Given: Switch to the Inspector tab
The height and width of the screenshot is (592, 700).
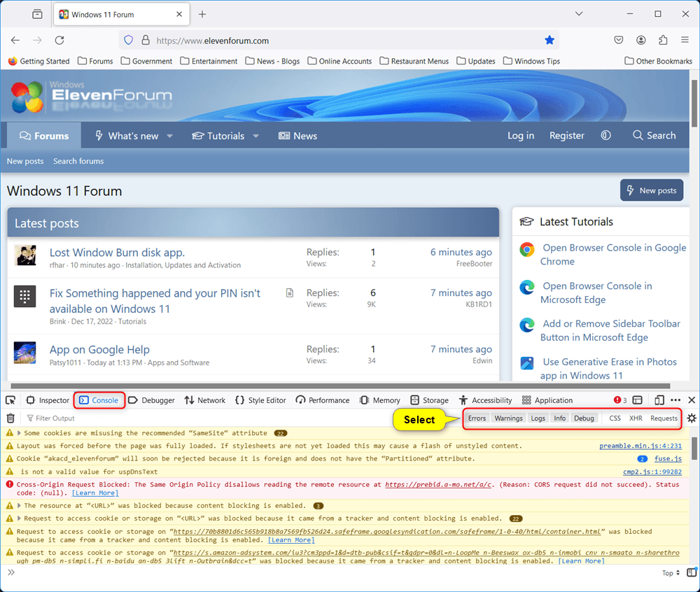Looking at the screenshot, I should point(48,400).
